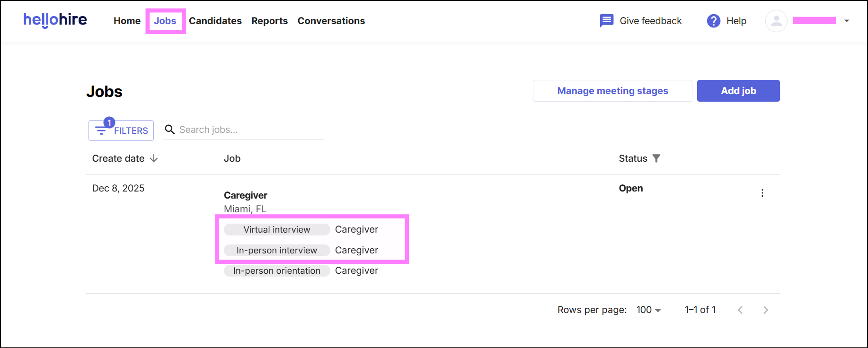Image resolution: width=868 pixels, height=348 pixels.
Task: Click the Rows per page label
Action: 592,310
